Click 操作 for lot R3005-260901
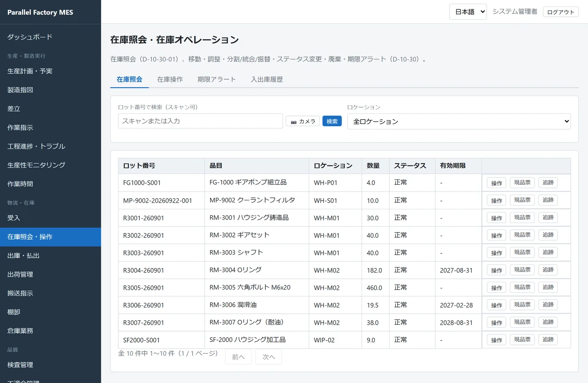 497,288
